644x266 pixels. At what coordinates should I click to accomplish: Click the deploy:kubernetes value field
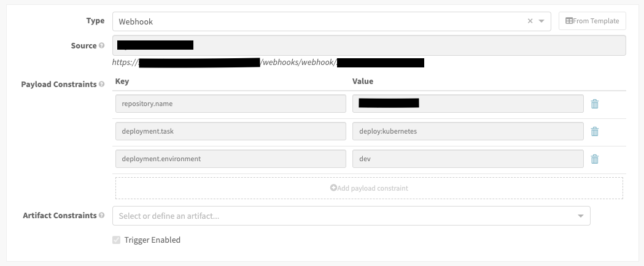coord(467,131)
